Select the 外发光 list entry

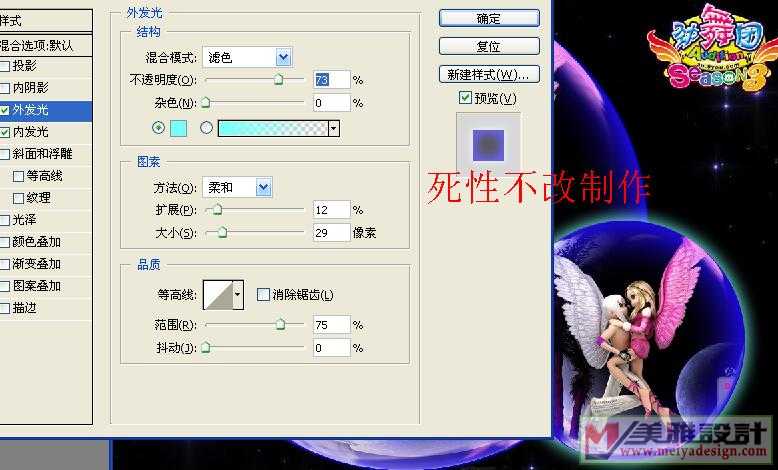46,110
